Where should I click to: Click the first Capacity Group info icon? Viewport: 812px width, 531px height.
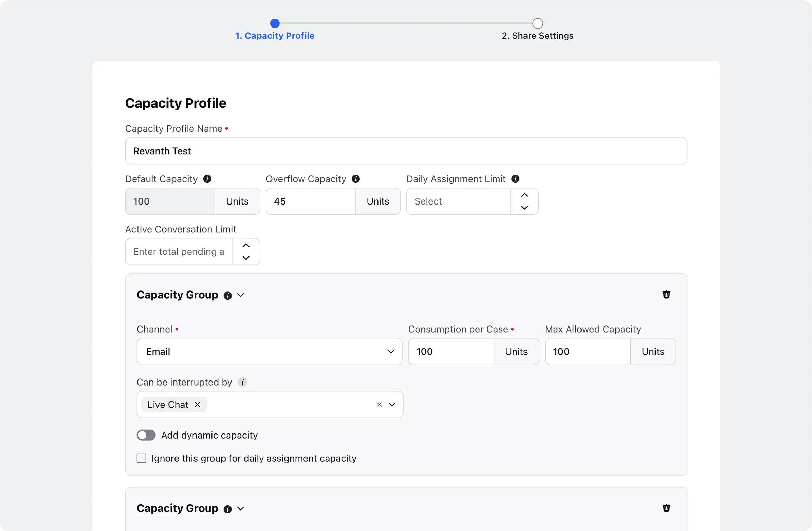tap(227, 295)
